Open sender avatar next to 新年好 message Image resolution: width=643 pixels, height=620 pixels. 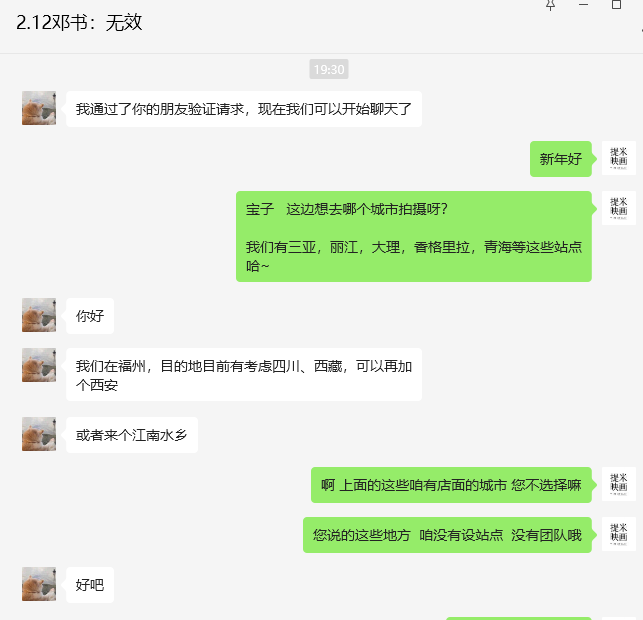pyautogui.click(x=619, y=158)
